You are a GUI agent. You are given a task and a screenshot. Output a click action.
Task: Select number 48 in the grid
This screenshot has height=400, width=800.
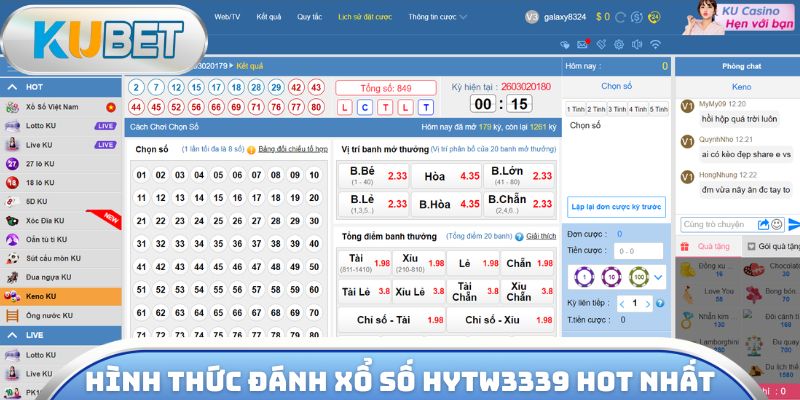276,267
